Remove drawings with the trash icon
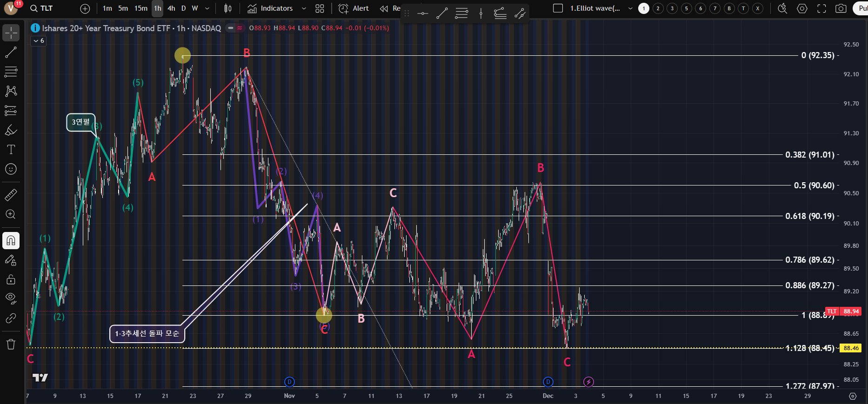This screenshot has height=404, width=868. pyautogui.click(x=11, y=344)
